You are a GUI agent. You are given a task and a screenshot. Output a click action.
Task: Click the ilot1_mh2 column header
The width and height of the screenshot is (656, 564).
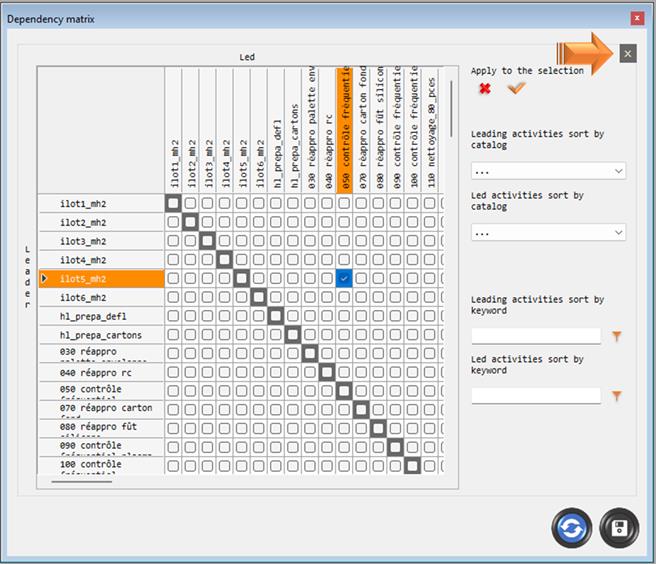[173, 130]
